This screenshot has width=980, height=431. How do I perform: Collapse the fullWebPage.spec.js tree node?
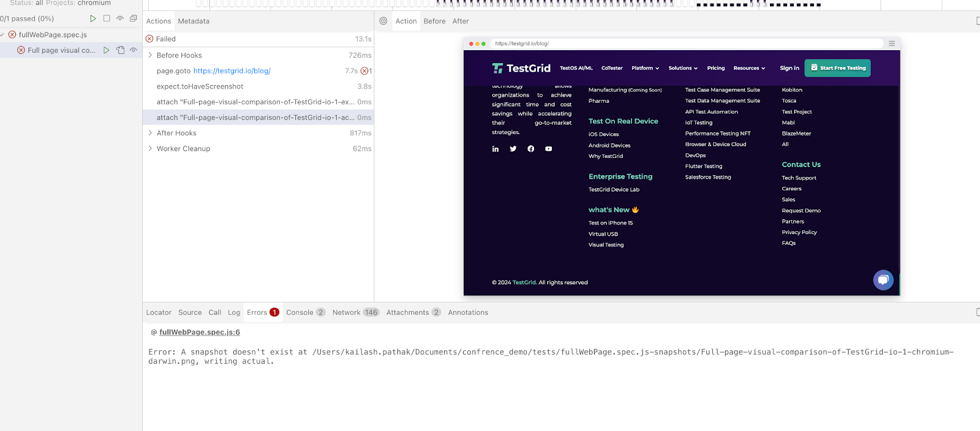pos(2,35)
